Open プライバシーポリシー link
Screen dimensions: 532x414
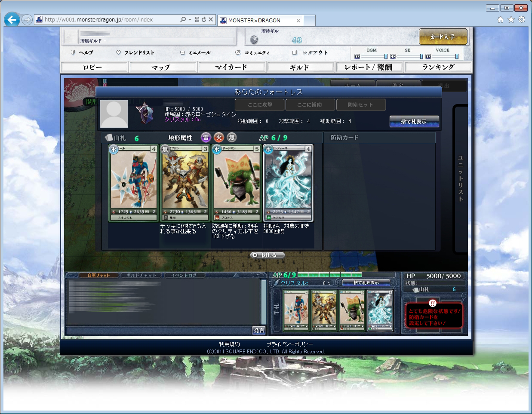(x=289, y=344)
